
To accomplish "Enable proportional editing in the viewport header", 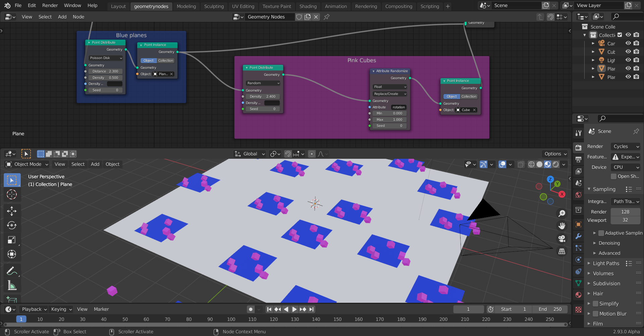I will click(311, 154).
